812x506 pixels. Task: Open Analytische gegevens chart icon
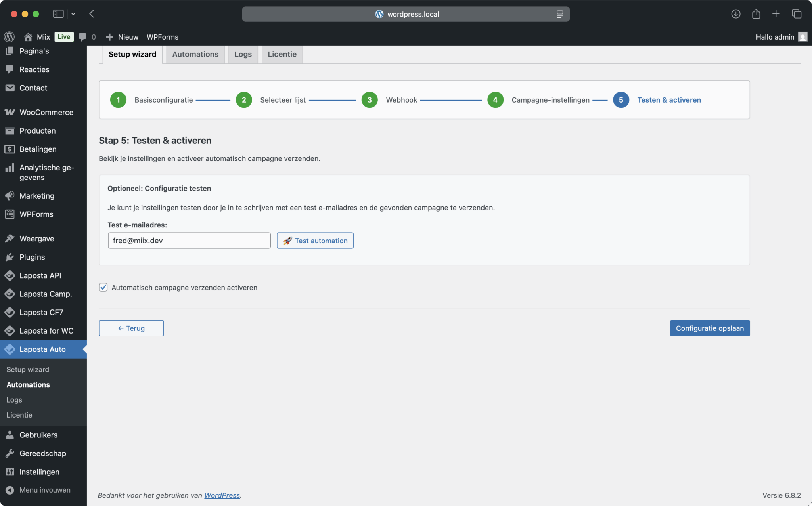(10, 168)
